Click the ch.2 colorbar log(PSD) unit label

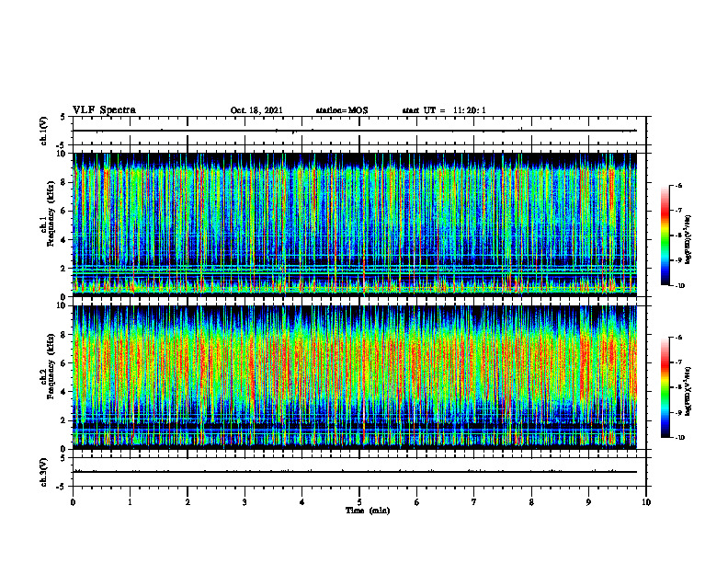coord(688,391)
